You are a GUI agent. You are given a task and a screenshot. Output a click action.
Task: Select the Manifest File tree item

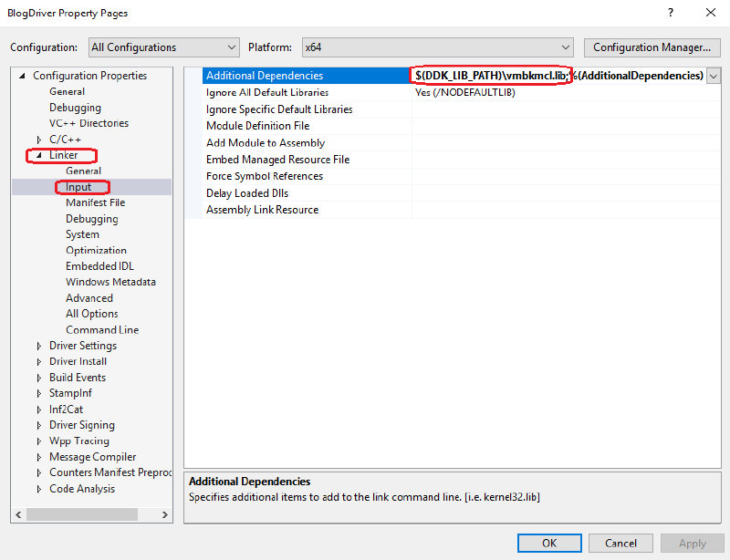click(95, 202)
